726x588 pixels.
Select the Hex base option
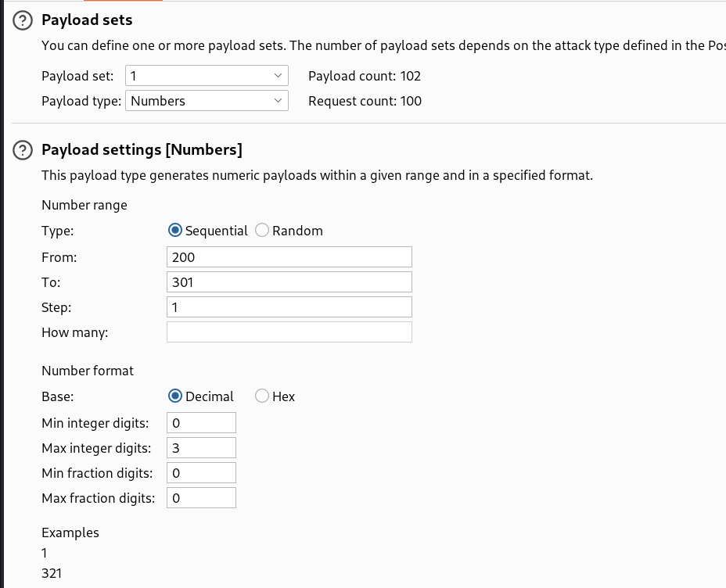point(262,396)
